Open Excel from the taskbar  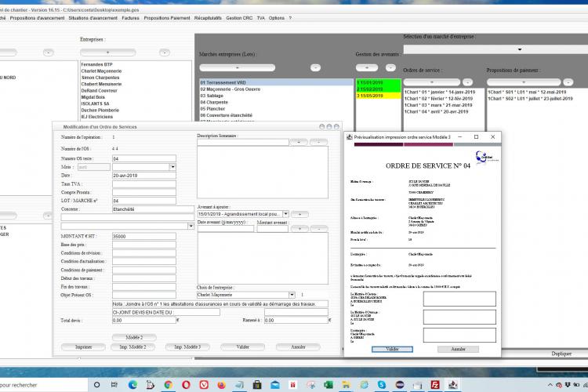tap(328, 384)
